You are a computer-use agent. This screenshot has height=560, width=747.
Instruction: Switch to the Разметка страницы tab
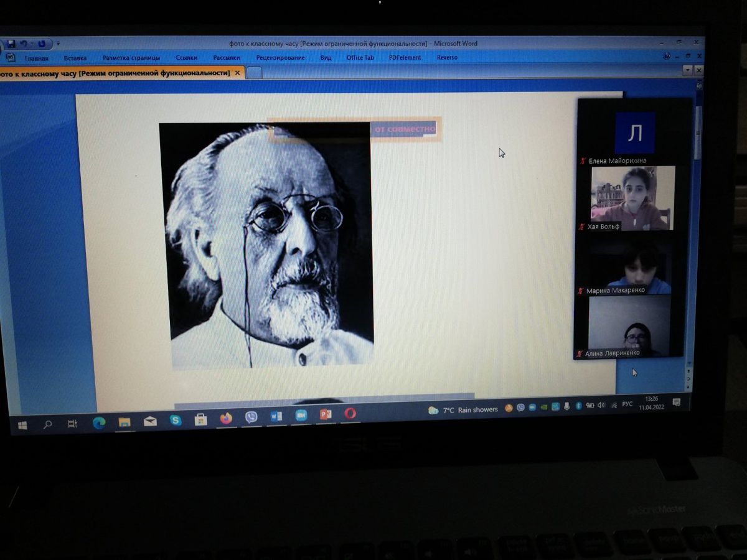[x=131, y=58]
